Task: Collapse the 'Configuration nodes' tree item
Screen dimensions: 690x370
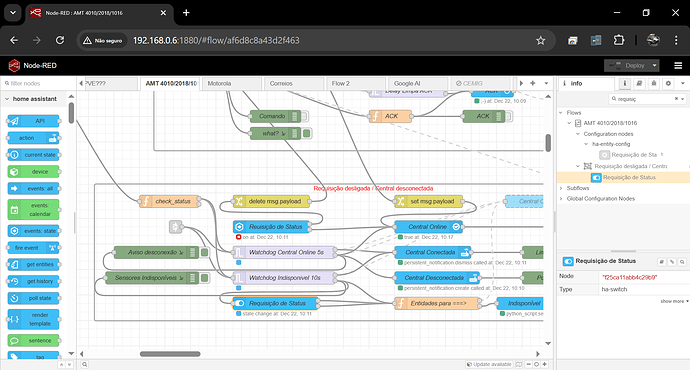Action: tap(578, 134)
